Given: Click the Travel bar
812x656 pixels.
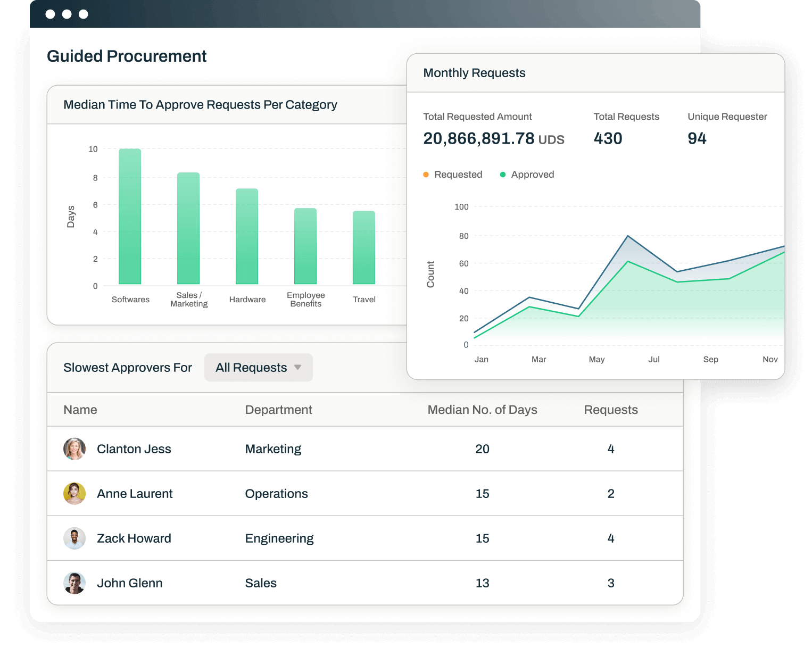Looking at the screenshot, I should click(x=364, y=247).
